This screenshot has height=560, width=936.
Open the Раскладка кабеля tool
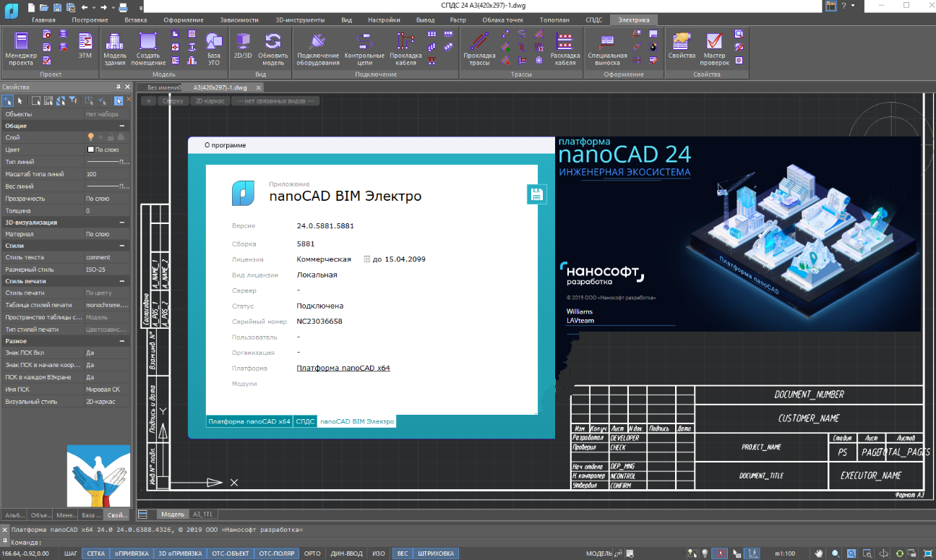coord(565,48)
